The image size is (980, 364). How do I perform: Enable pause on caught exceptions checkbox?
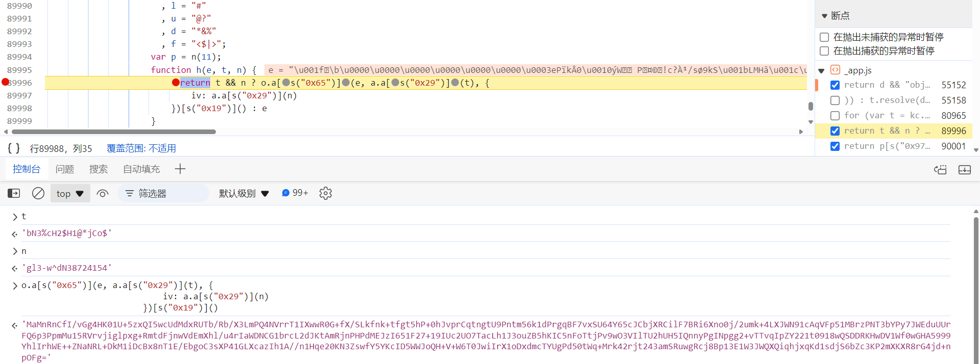(824, 51)
